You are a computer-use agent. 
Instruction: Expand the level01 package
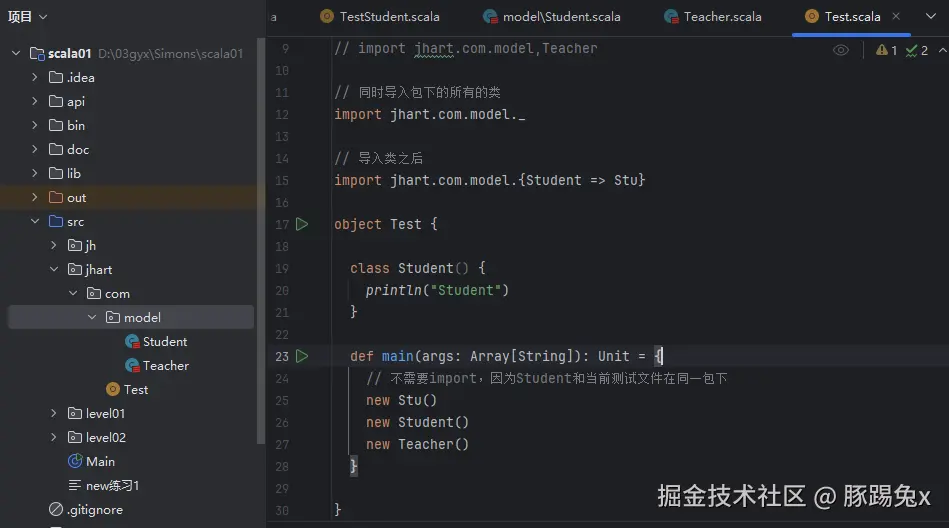coord(54,413)
